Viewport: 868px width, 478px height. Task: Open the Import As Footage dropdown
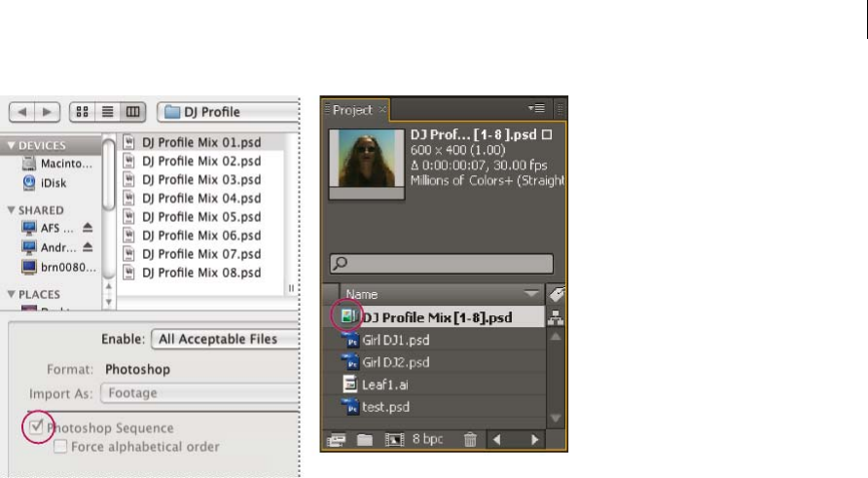[x=200, y=393]
